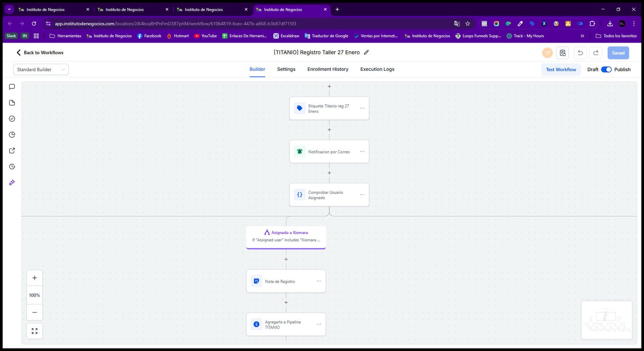Open the Execution Logs tab
The width and height of the screenshot is (644, 351).
pyautogui.click(x=377, y=69)
